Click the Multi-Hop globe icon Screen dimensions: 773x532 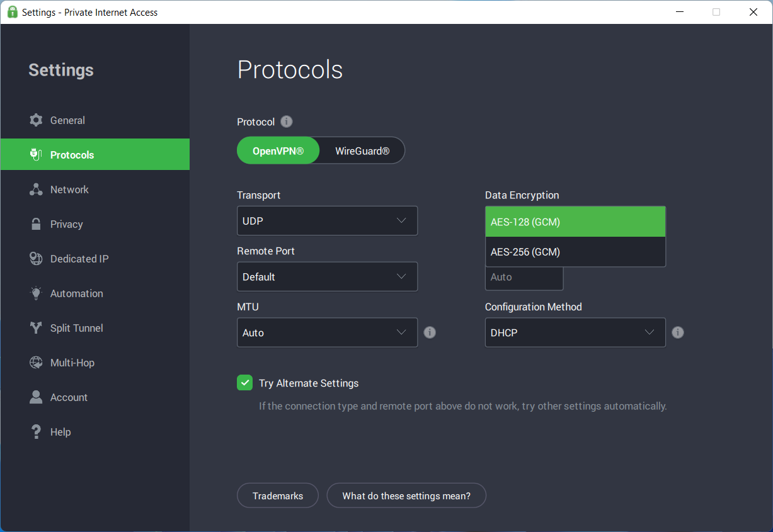tap(36, 363)
